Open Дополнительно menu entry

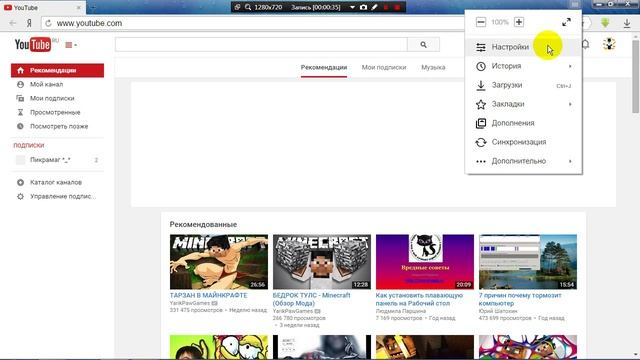pyautogui.click(x=523, y=161)
